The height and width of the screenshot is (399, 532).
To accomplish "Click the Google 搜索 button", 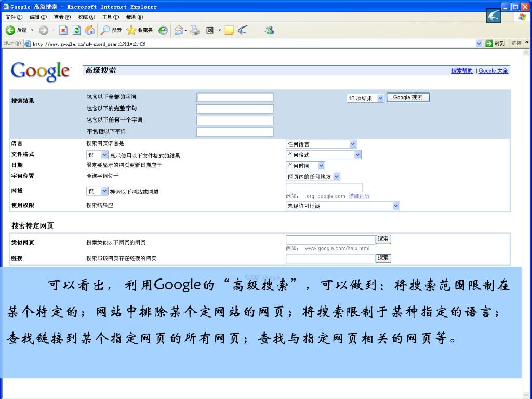I will tap(408, 97).
